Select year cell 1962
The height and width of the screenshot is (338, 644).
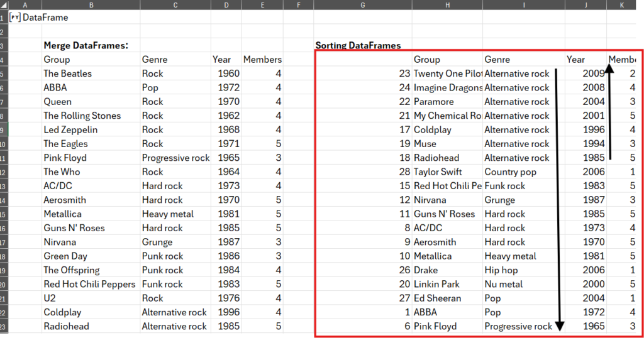click(226, 116)
